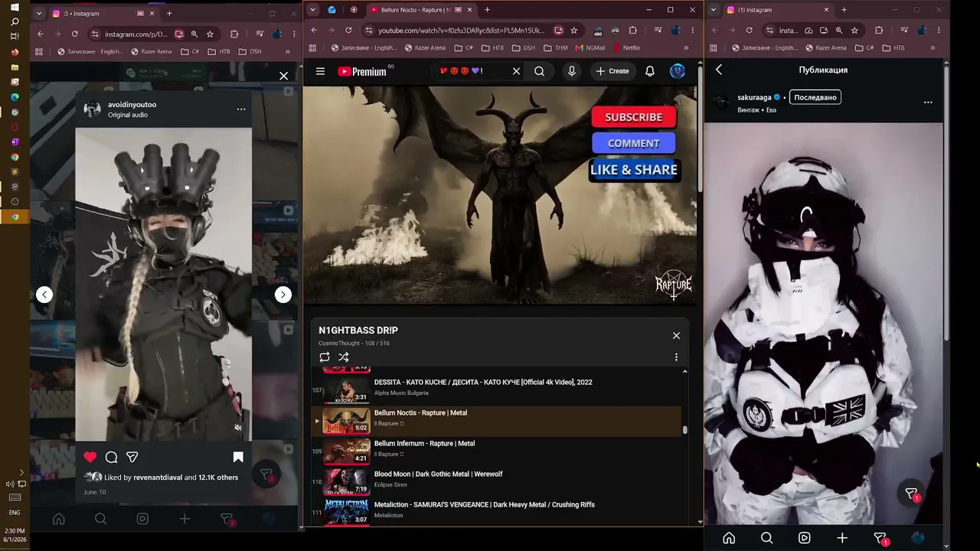Select the '(1) Instagram' tab in the right window
The height and width of the screenshot is (551, 980).
[777, 10]
